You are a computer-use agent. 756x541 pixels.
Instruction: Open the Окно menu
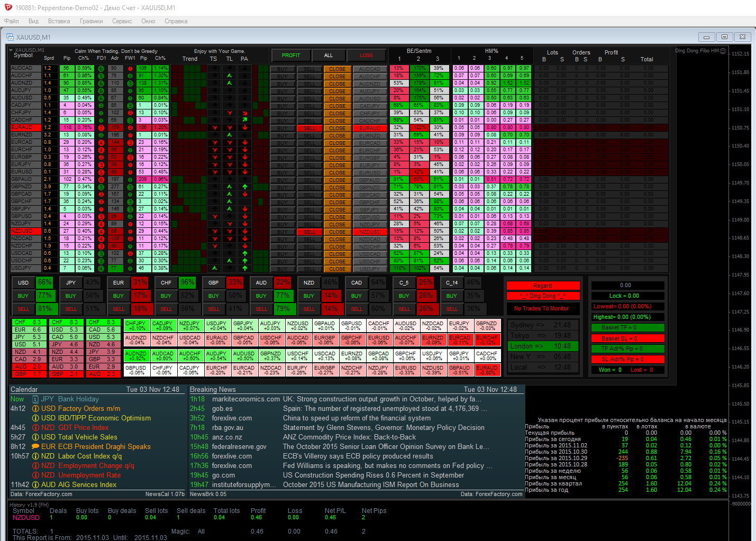pyautogui.click(x=148, y=21)
